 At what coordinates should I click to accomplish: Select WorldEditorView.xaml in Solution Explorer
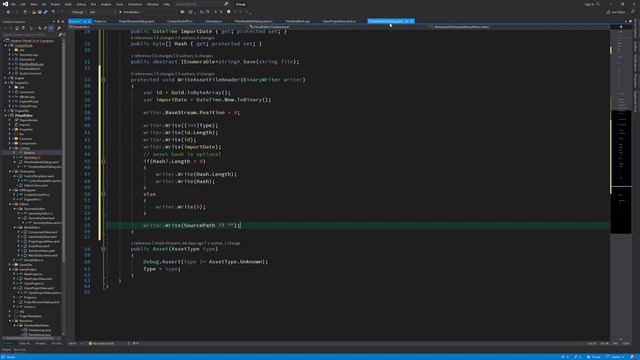(43, 256)
